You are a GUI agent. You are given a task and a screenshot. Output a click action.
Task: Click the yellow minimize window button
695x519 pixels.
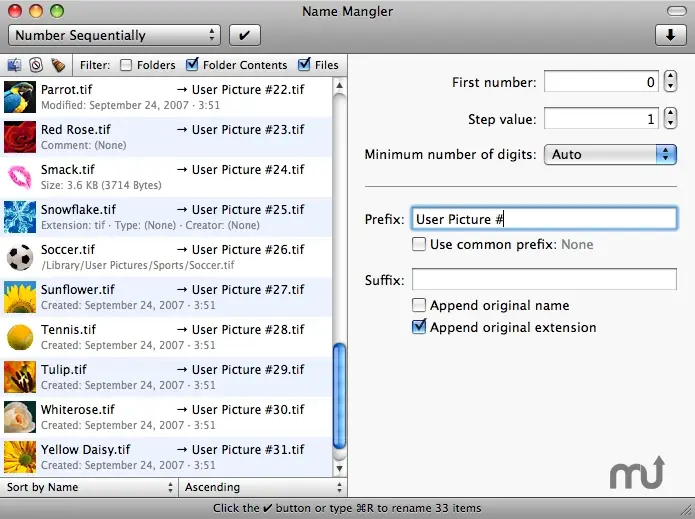click(x=36, y=11)
